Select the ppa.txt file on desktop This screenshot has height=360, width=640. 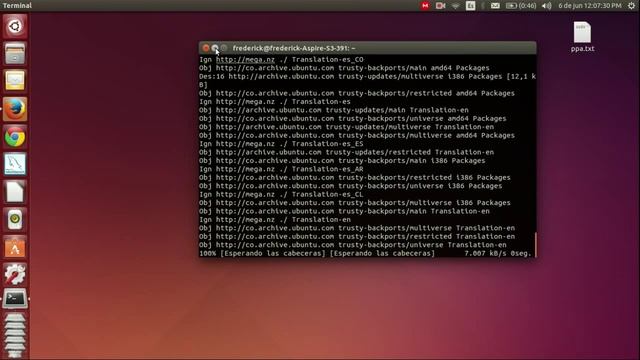pos(582,37)
